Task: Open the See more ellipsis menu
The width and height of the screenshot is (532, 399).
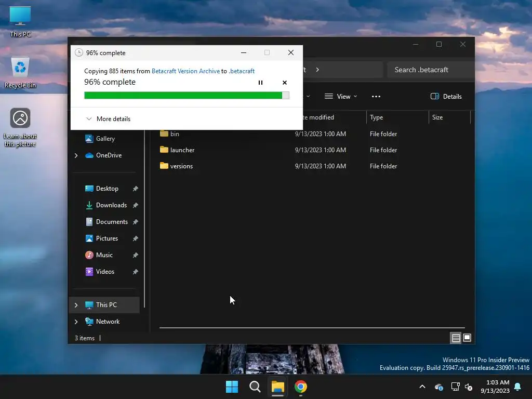Action: [x=376, y=96]
